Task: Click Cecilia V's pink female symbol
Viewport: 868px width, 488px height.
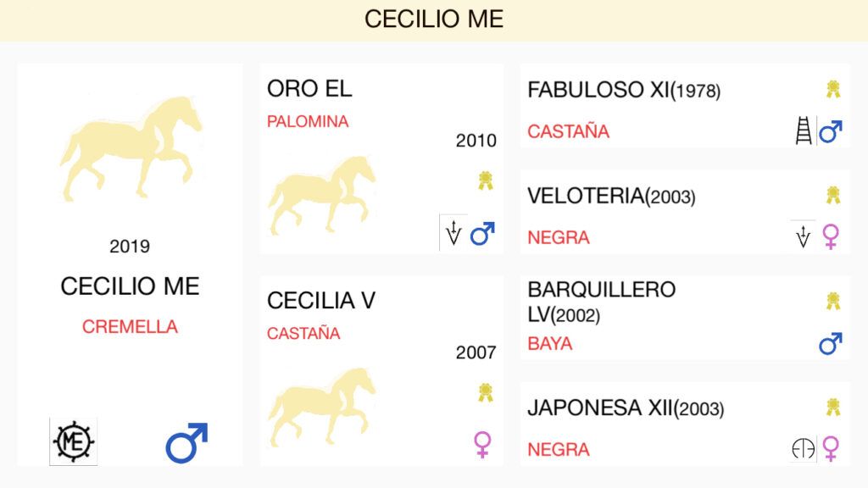Action: (x=482, y=444)
